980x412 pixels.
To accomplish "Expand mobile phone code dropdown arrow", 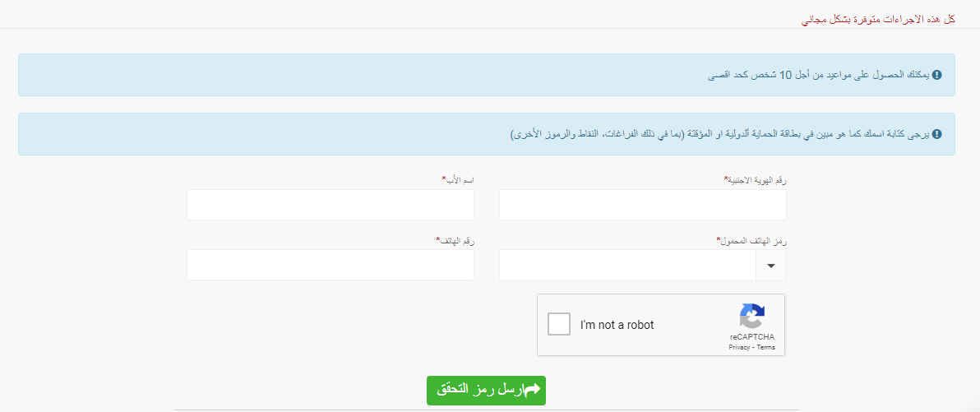I will [x=770, y=266].
